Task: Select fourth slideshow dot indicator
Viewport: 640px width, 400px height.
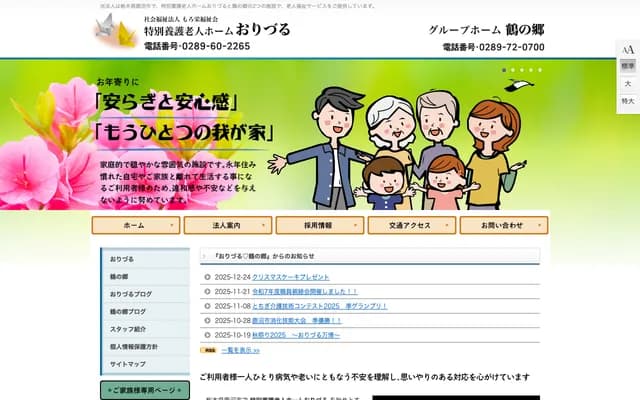Action: pyautogui.click(x=531, y=70)
